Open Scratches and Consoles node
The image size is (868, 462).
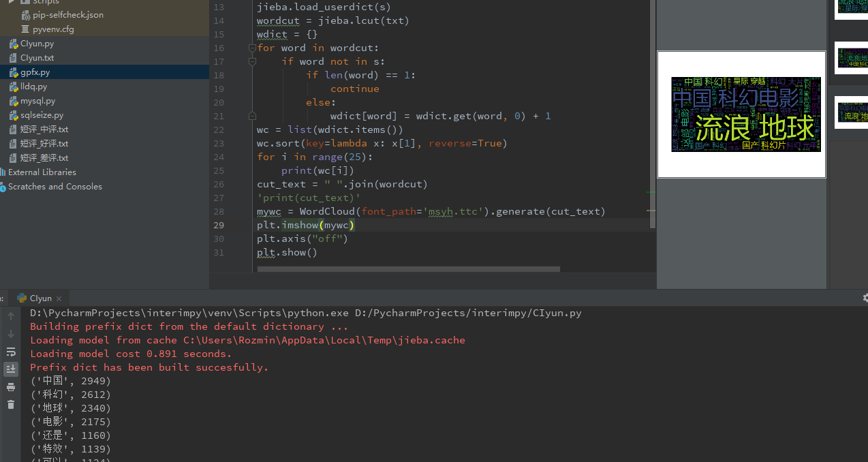click(55, 187)
